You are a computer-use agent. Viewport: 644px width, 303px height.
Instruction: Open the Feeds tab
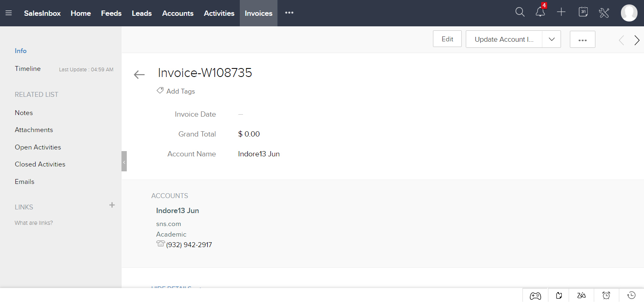coord(111,13)
